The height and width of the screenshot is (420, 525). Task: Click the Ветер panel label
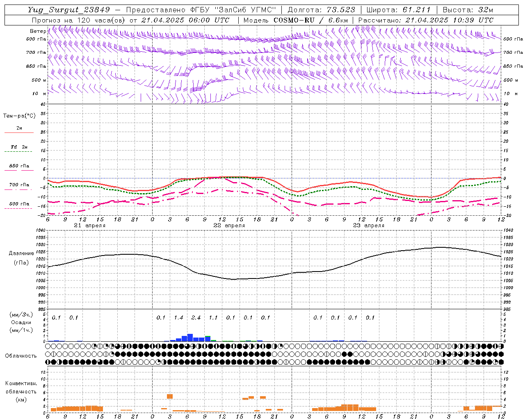pyautogui.click(x=38, y=31)
